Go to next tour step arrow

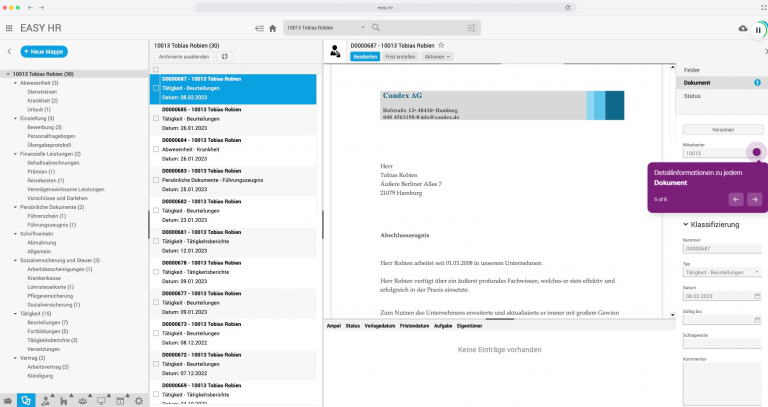click(754, 199)
